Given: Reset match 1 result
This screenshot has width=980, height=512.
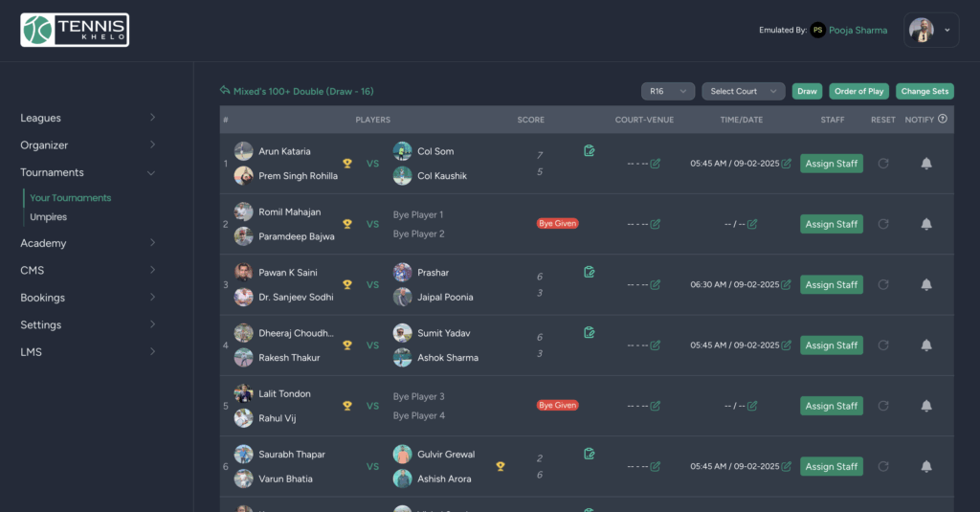Looking at the screenshot, I should pos(883,163).
